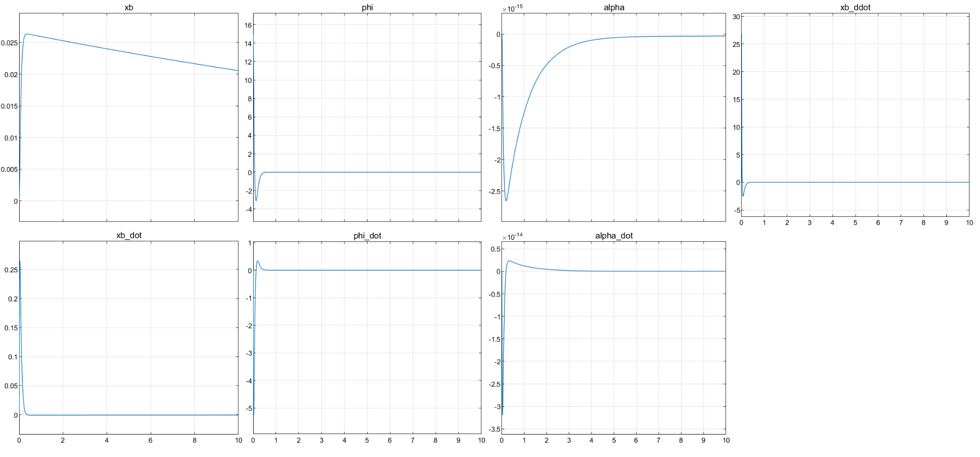The width and height of the screenshot is (980, 457).
Task: Click the -3.5 y-axis tick on alpha_dot plot
Action: tap(494, 429)
